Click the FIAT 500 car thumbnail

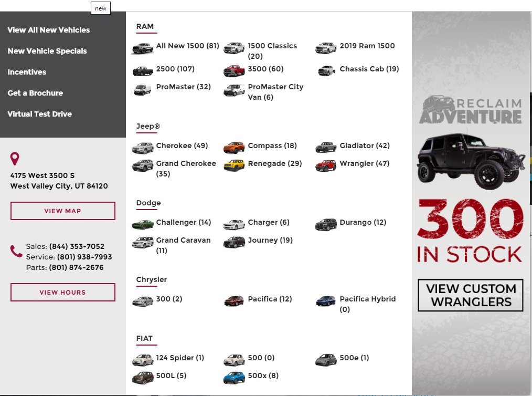[x=234, y=360]
